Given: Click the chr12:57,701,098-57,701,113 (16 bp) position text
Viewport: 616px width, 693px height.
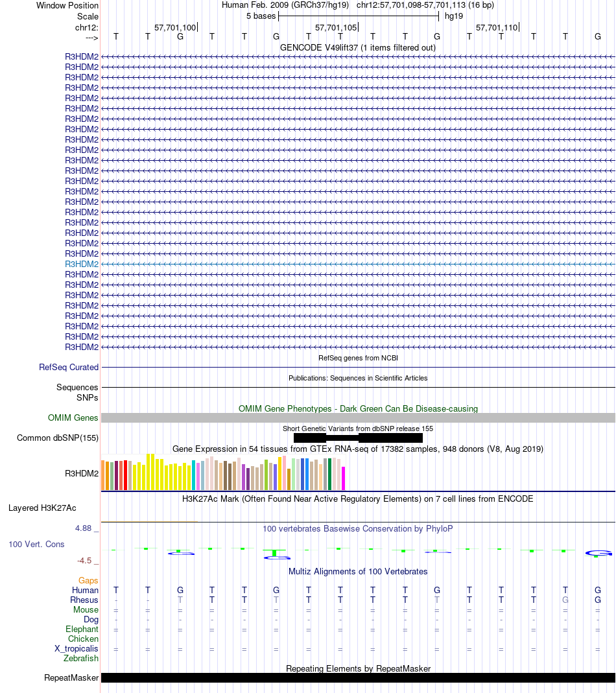Looking at the screenshot, I should click(425, 5).
